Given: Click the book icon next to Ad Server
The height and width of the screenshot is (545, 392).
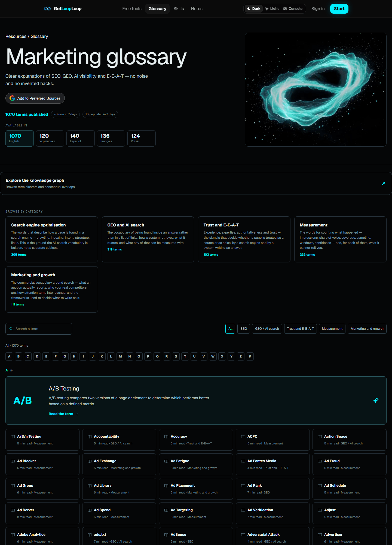Looking at the screenshot, I should click(13, 510).
